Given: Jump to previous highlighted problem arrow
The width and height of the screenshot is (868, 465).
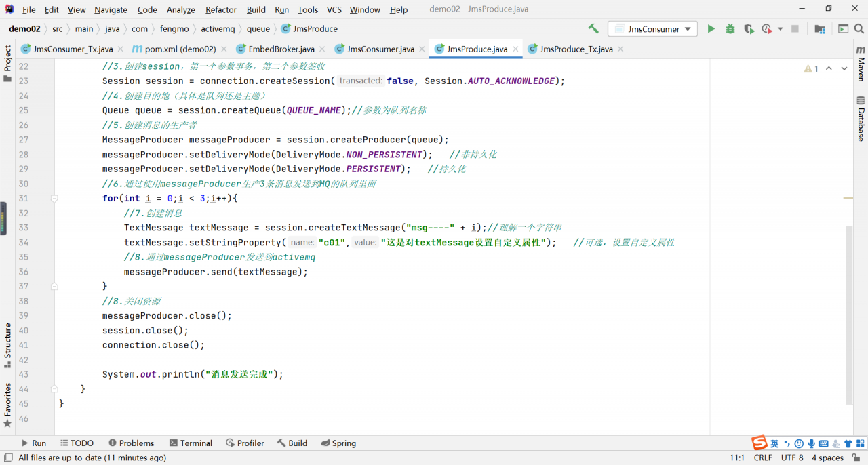Looking at the screenshot, I should click(829, 68).
